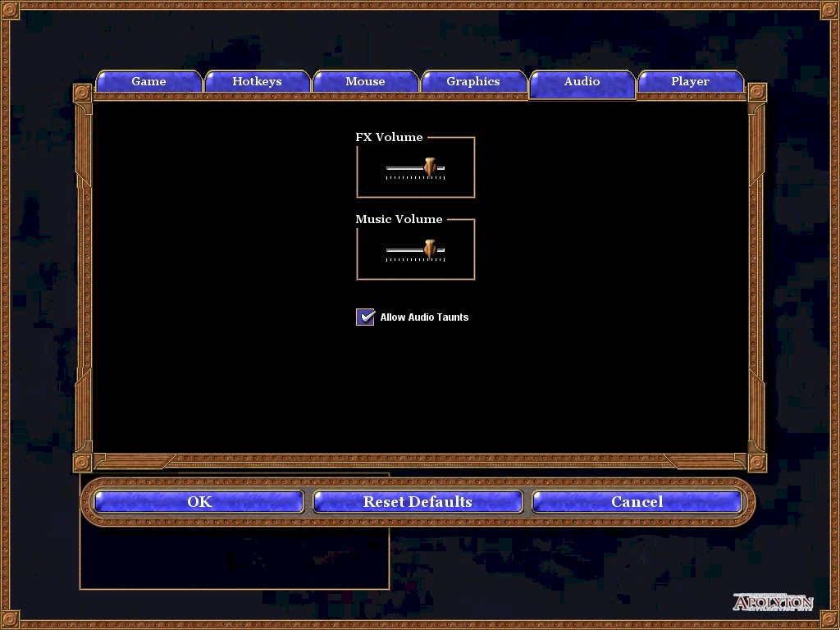Open the Player tab
The image size is (840, 630).
[691, 81]
